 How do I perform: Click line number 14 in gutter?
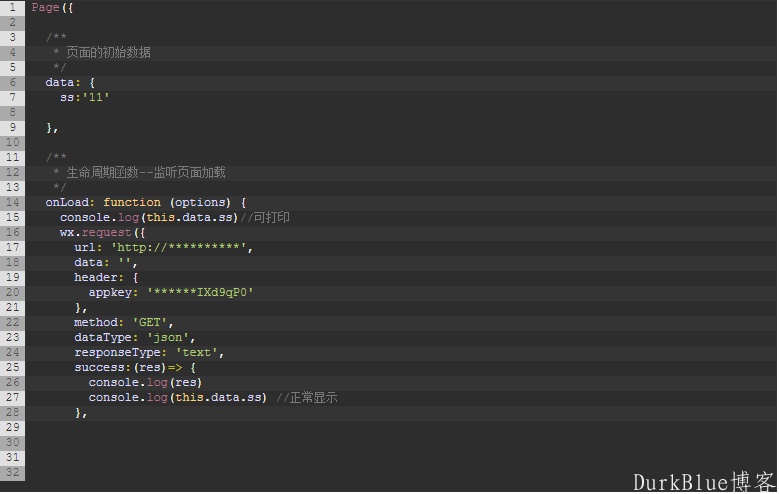click(12, 202)
